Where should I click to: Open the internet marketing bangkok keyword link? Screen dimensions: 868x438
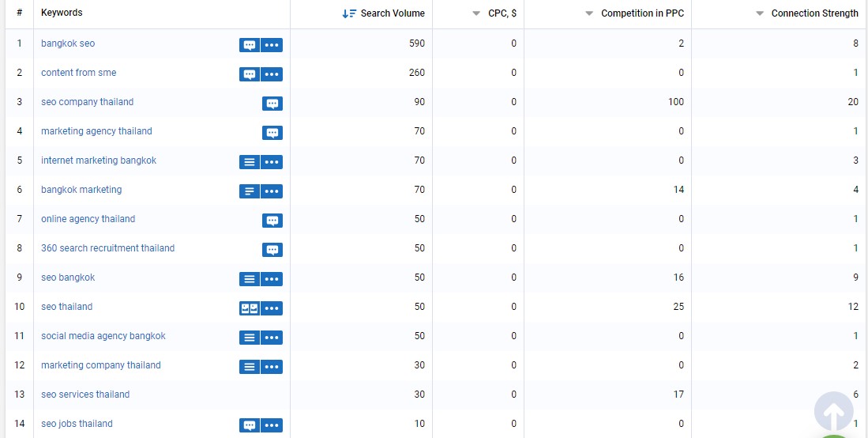point(99,160)
